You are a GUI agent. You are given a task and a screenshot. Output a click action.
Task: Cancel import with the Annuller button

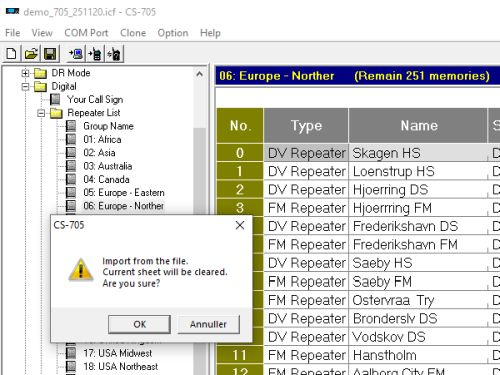(208, 324)
